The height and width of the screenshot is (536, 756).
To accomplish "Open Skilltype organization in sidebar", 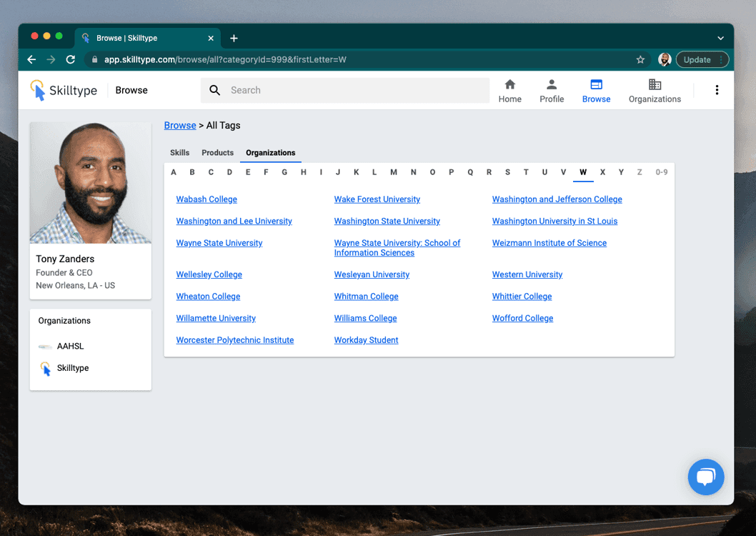I will pyautogui.click(x=73, y=368).
